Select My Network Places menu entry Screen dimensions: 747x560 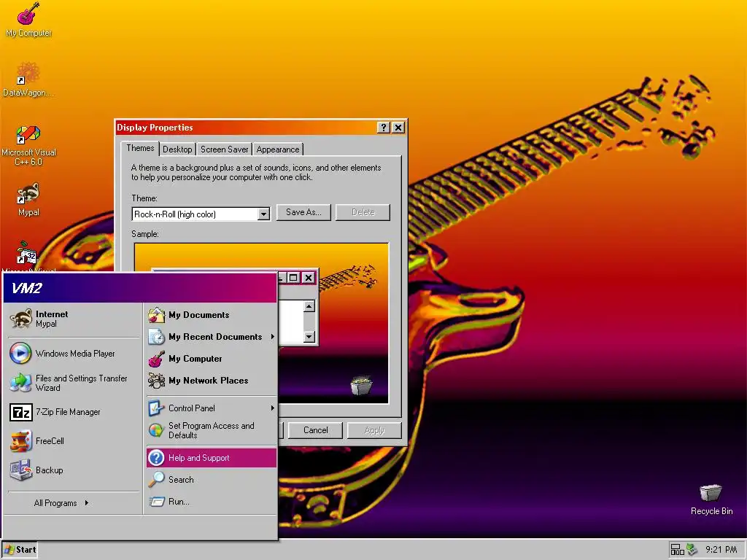[x=212, y=381]
